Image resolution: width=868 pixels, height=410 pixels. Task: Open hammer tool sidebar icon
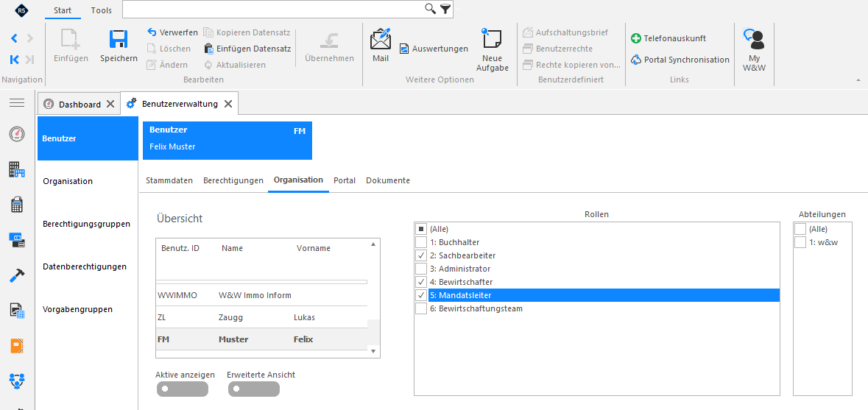click(x=17, y=275)
